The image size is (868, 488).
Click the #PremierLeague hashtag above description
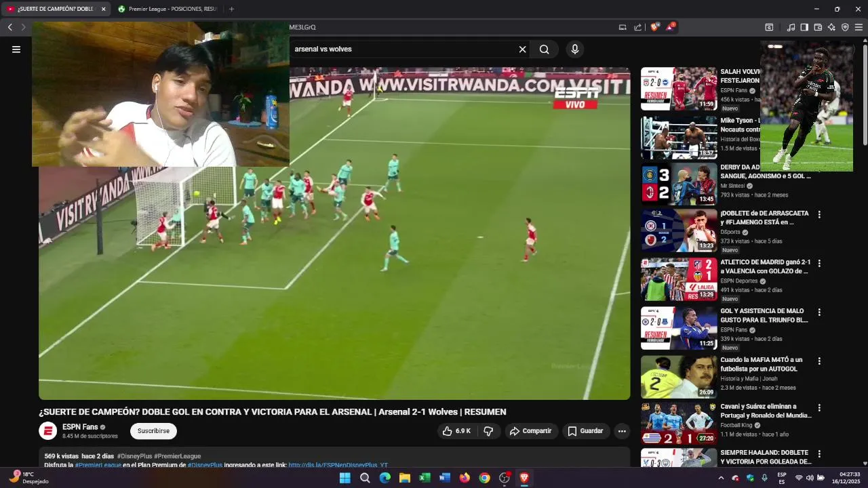(x=178, y=456)
